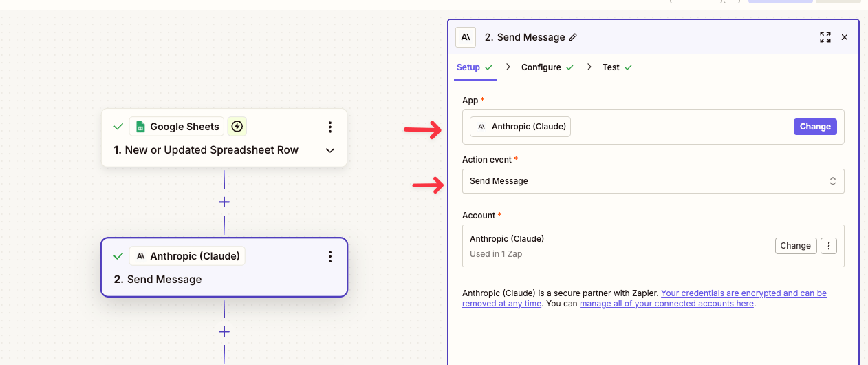Viewport: 868px width, 365px height.
Task: Expand the side panel to full screen
Action: pyautogui.click(x=825, y=37)
